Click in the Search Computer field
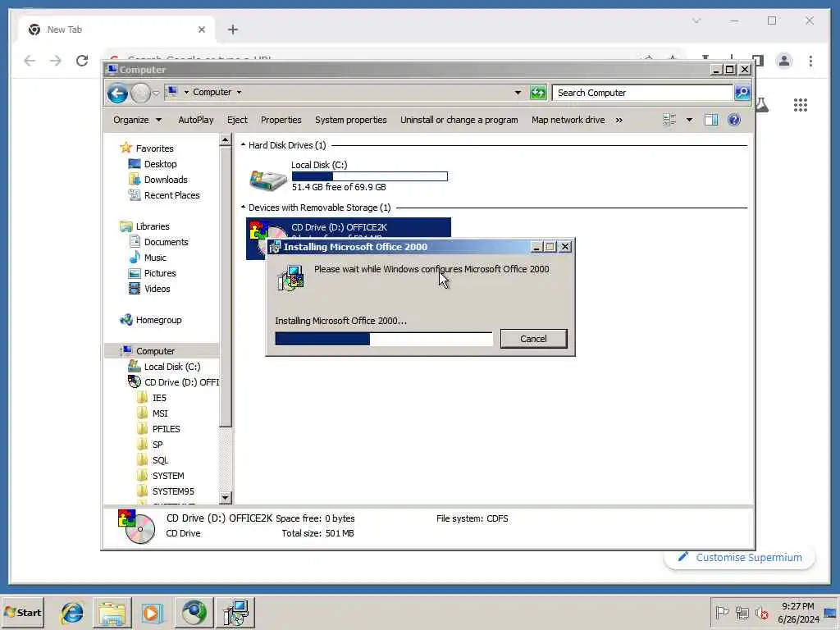Screen dimensions: 840x630 pyautogui.click(x=642, y=93)
